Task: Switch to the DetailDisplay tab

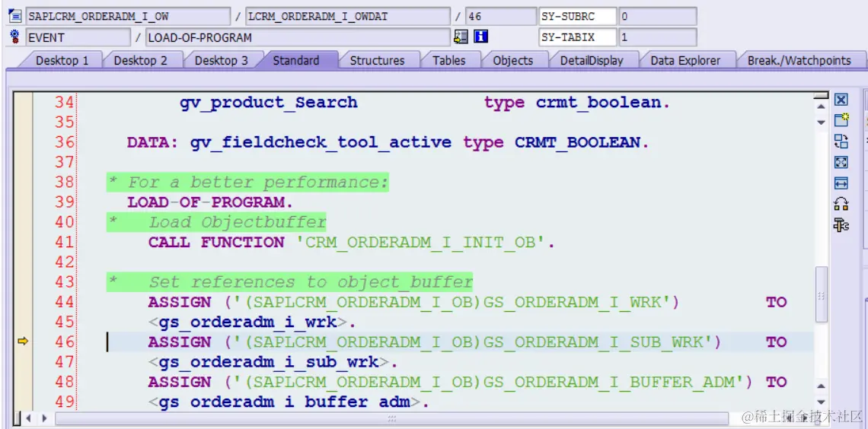Action: 591,60
